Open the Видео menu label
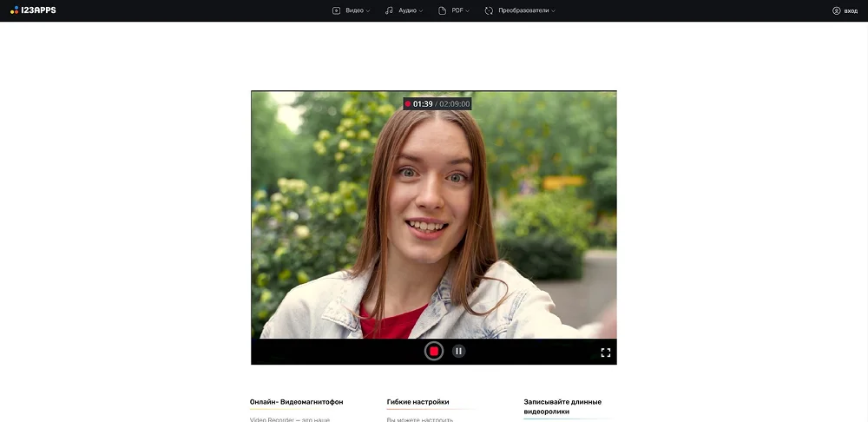 pyautogui.click(x=354, y=10)
